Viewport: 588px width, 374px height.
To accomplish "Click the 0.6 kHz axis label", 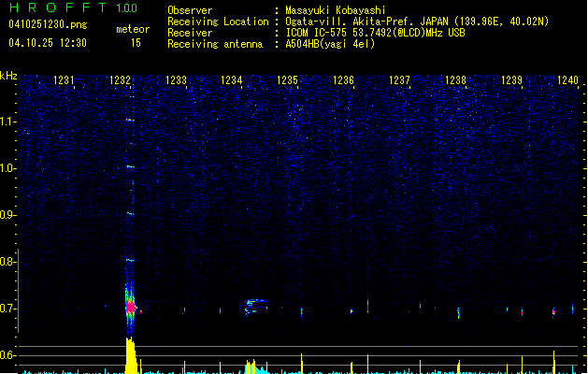I will [x=7, y=355].
